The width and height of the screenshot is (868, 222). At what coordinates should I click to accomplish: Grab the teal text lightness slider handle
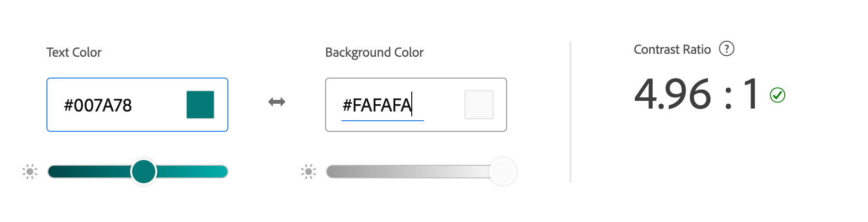[144, 172]
